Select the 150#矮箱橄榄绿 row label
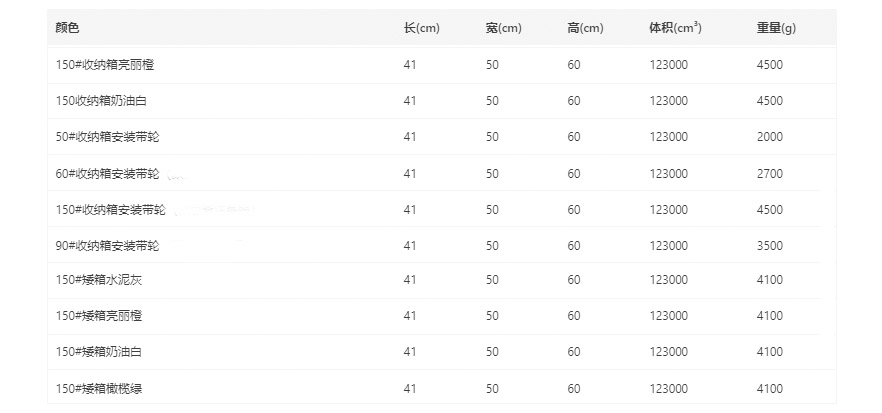Image resolution: width=882 pixels, height=413 pixels. point(98,388)
